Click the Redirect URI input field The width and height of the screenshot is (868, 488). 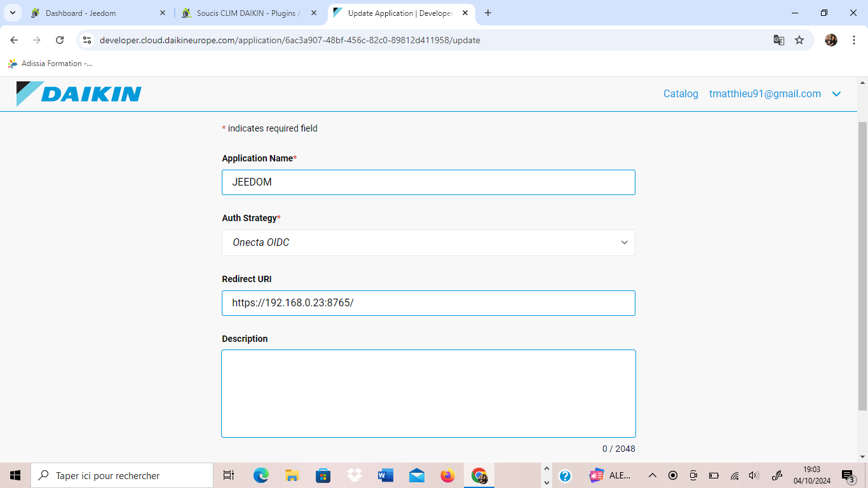(428, 303)
